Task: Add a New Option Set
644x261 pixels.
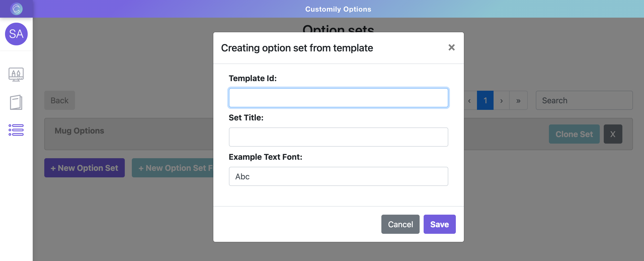Action: point(85,168)
